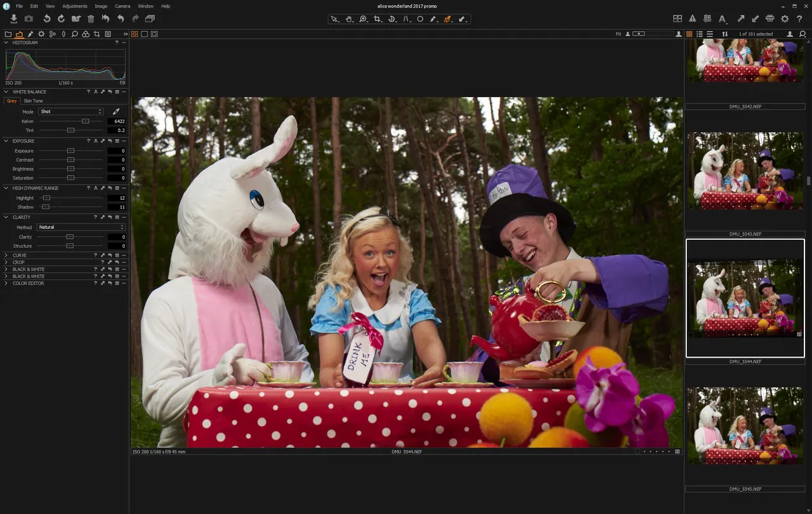Screen dimensions: 812x514
Task: Select the Crop cursor tool
Action: coord(377,19)
